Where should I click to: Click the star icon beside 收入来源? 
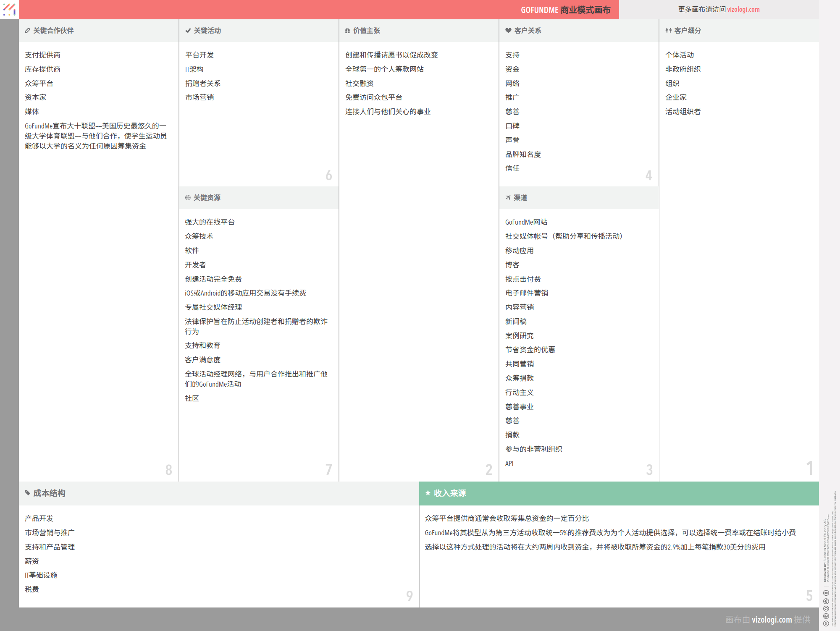(x=428, y=493)
